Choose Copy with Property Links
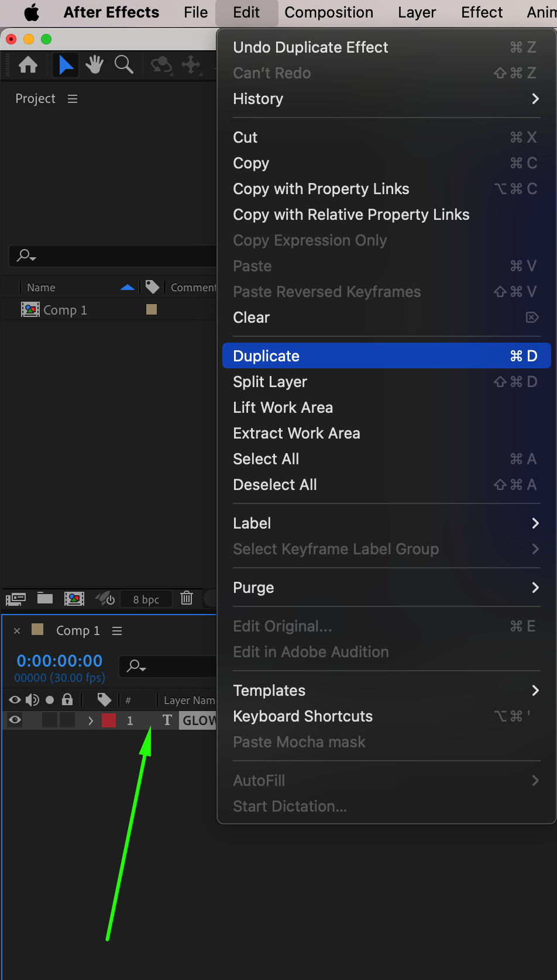This screenshot has width=557, height=980. [x=386, y=189]
